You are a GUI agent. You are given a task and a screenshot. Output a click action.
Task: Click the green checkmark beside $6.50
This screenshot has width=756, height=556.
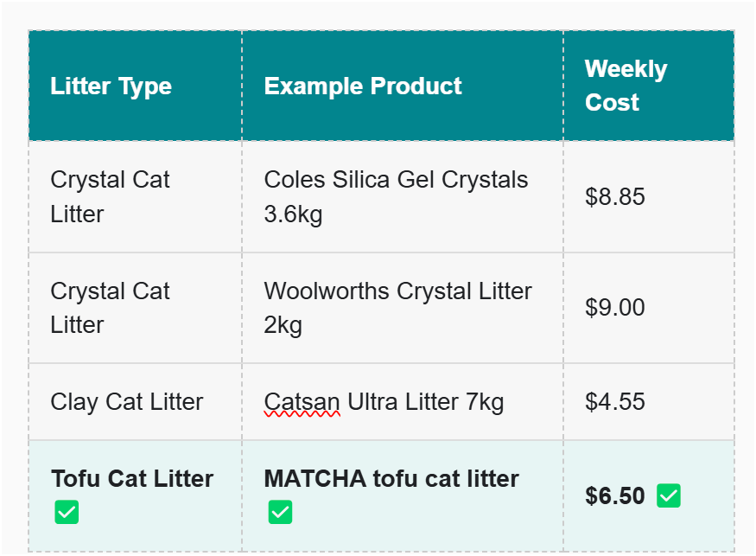point(669,495)
